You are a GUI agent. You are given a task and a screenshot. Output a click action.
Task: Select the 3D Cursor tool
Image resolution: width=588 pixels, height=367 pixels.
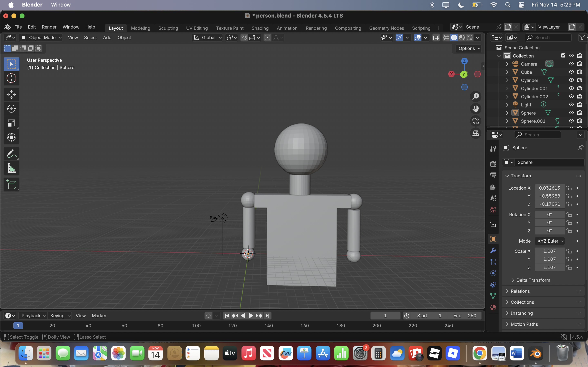(11, 78)
